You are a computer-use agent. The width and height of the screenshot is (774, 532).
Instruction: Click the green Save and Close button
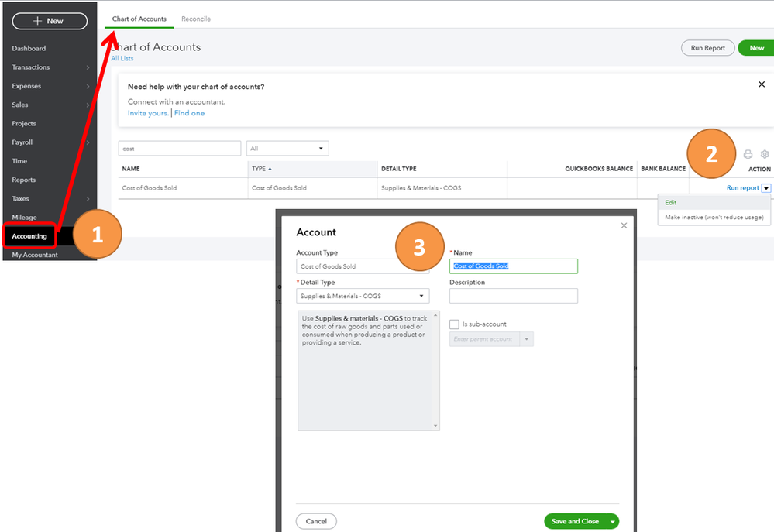coord(575,522)
